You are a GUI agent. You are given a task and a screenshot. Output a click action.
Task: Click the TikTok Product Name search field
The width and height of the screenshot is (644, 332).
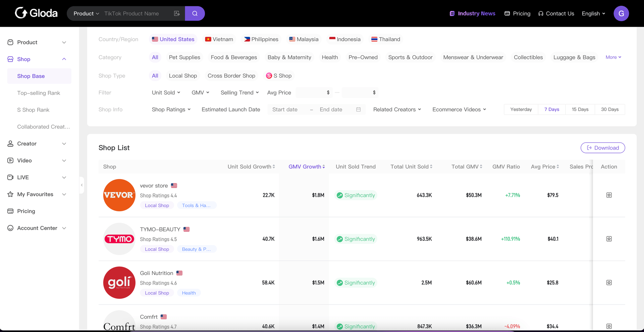[136, 13]
